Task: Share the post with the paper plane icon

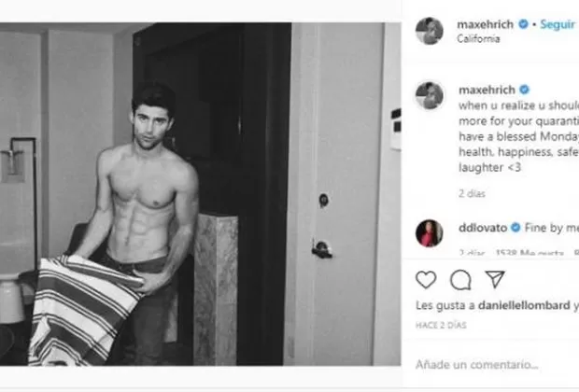Action: [495, 279]
